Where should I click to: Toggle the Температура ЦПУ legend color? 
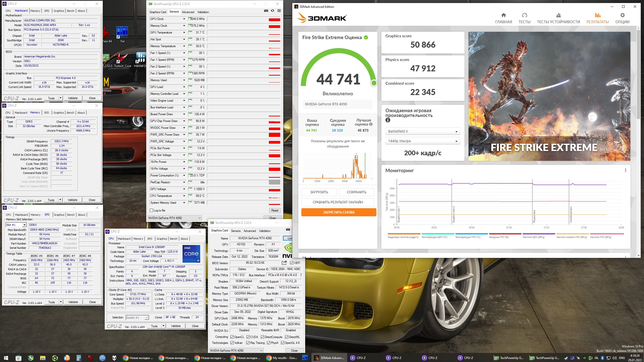click(x=438, y=234)
